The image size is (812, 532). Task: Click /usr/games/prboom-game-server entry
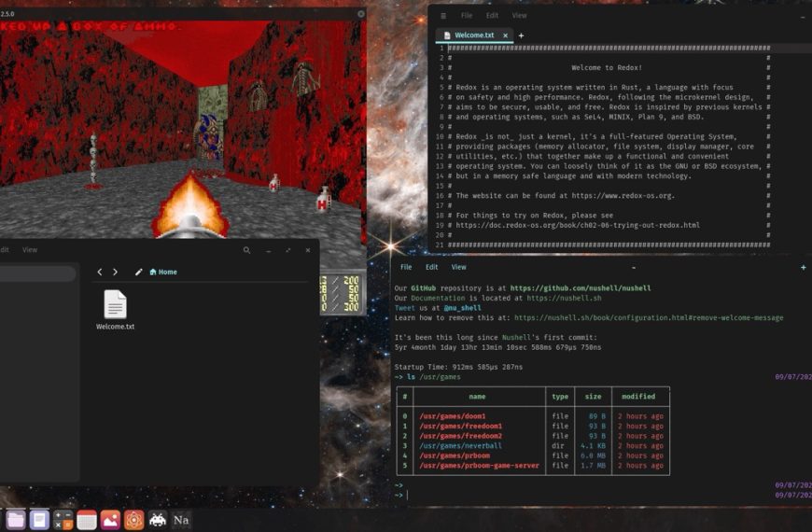tap(479, 465)
